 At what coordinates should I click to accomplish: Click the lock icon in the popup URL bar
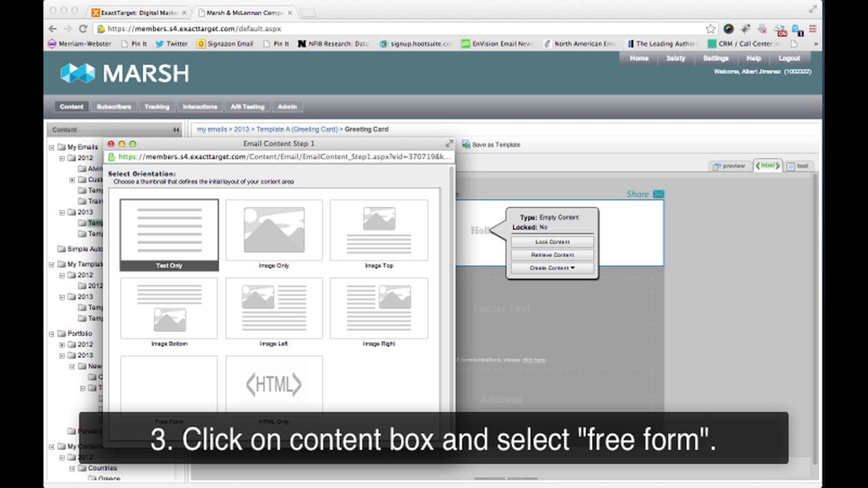[112, 157]
